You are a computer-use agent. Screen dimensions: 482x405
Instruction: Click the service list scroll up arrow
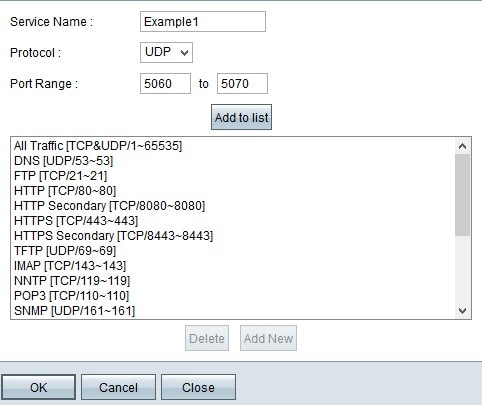click(x=462, y=146)
